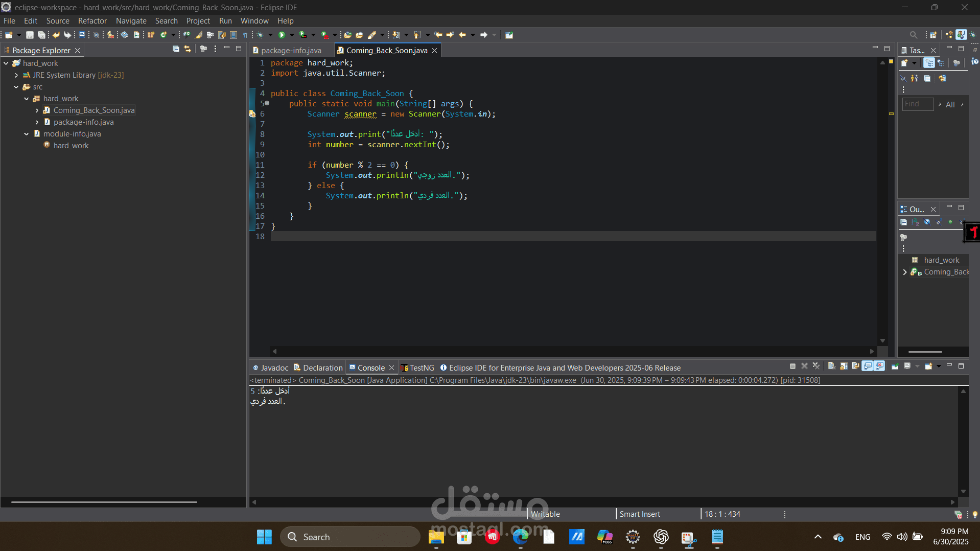980x551 pixels.
Task: Switch to the TestNG tab
Action: (x=418, y=368)
